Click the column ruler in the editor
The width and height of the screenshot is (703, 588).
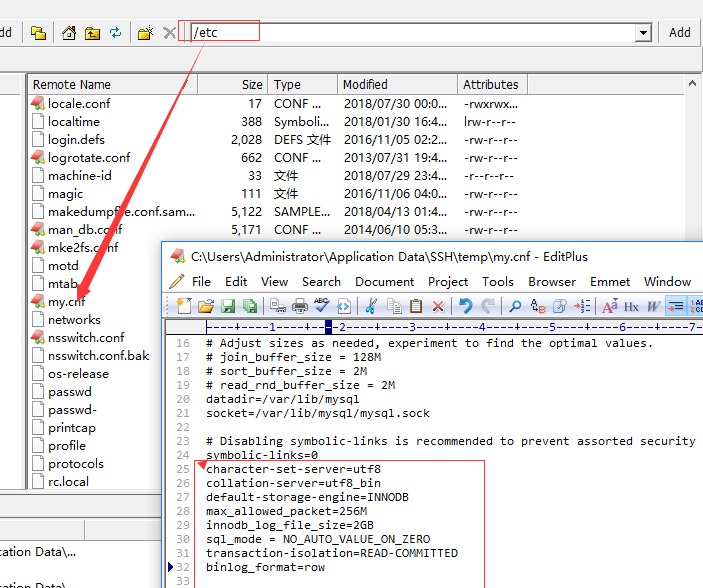point(454,327)
